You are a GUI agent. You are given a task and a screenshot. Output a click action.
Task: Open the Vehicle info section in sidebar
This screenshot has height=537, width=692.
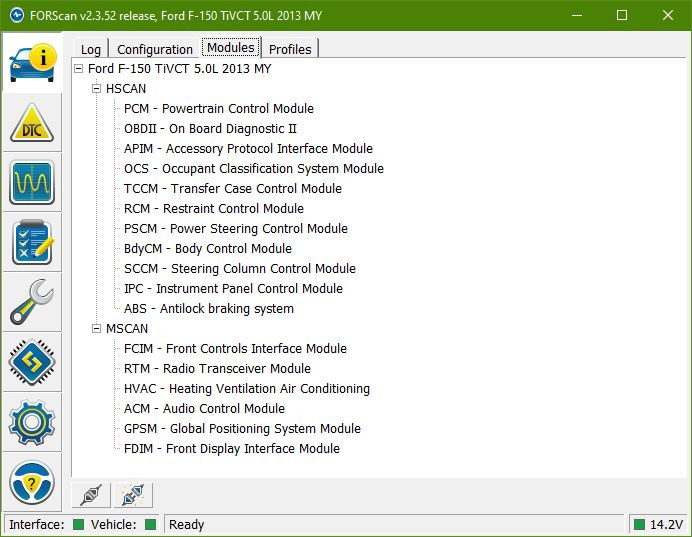tap(32, 63)
